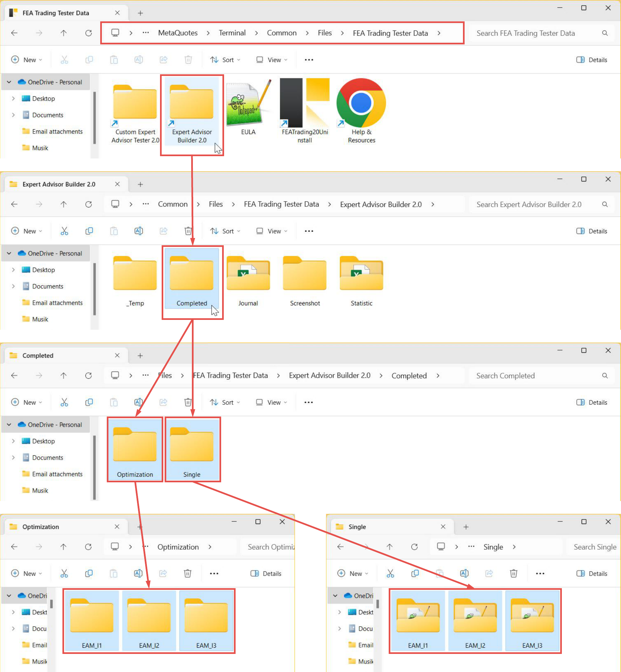Image resolution: width=621 pixels, height=672 pixels.
Task: Select the FEATrading20Uninstall shortcut
Action: 305,111
